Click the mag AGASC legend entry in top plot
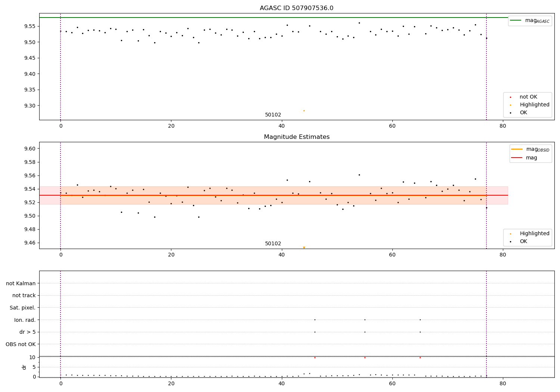This screenshot has height=392, width=560. [x=530, y=21]
